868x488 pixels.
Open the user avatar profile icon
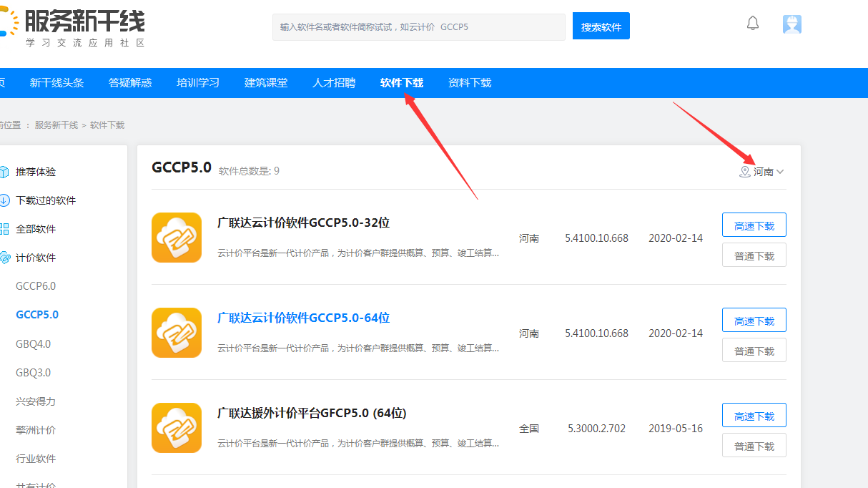coord(791,24)
